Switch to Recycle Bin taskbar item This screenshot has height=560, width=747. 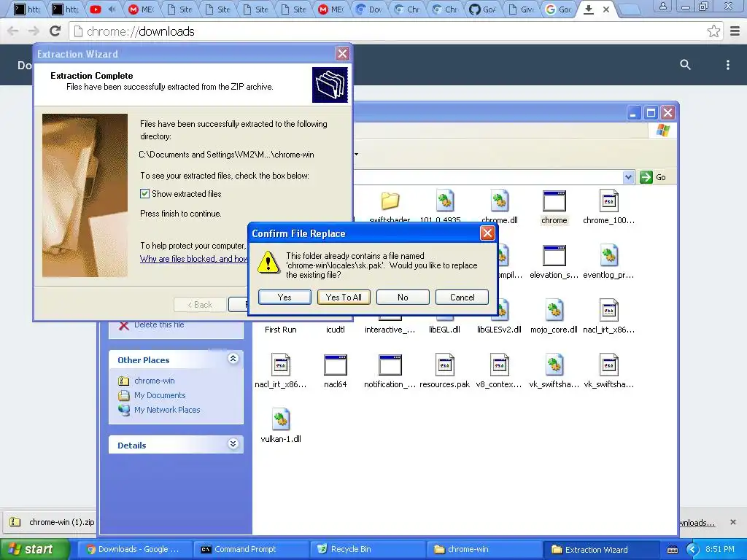pyautogui.click(x=367, y=550)
